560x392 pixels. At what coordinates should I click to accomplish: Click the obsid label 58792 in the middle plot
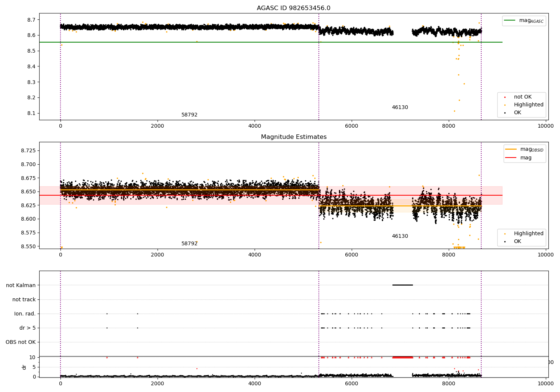pos(189,244)
